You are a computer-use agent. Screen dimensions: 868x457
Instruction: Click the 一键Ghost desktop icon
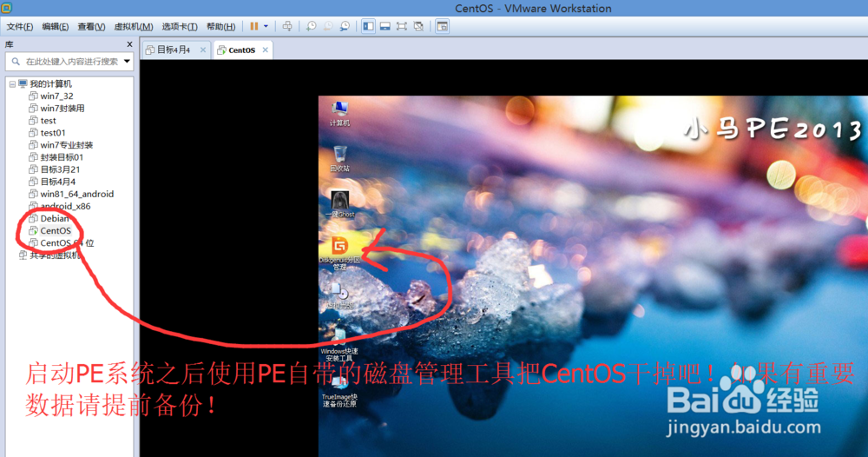click(x=339, y=204)
